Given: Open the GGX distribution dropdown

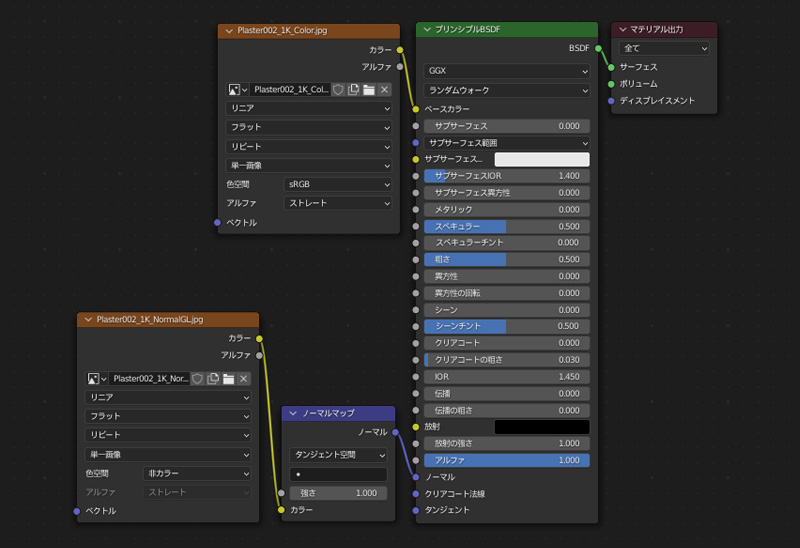Looking at the screenshot, I should pos(506,71).
